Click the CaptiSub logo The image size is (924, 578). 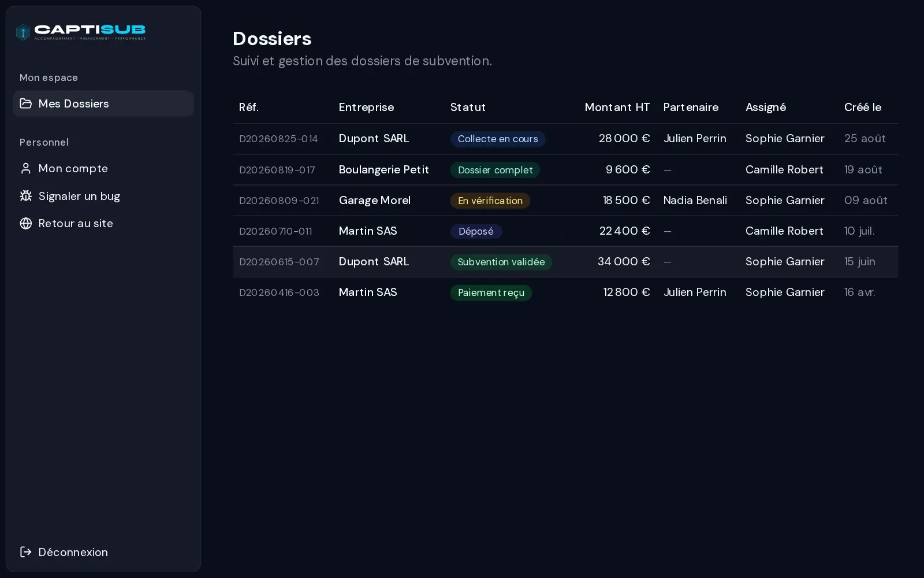pos(81,32)
